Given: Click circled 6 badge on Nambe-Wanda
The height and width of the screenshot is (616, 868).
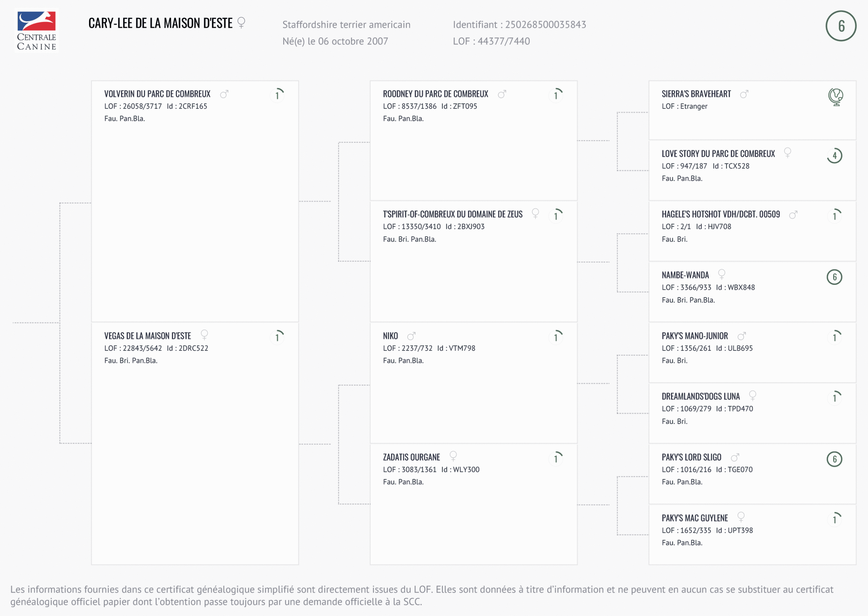Looking at the screenshot, I should coord(834,277).
